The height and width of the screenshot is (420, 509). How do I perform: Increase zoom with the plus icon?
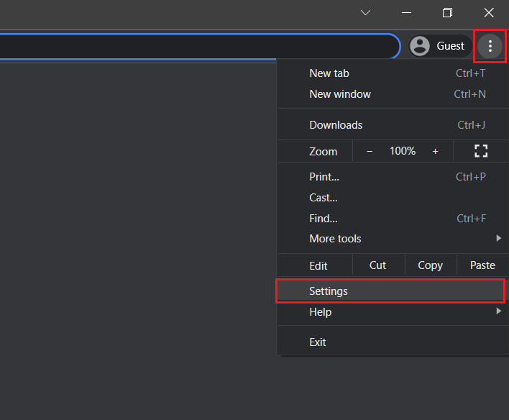(x=435, y=151)
